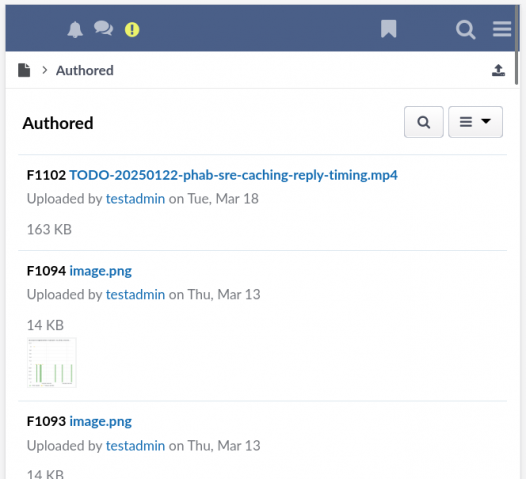Screen dimensions: 526x479
Task: Open the search magnifier in top bar
Action: [x=466, y=30]
